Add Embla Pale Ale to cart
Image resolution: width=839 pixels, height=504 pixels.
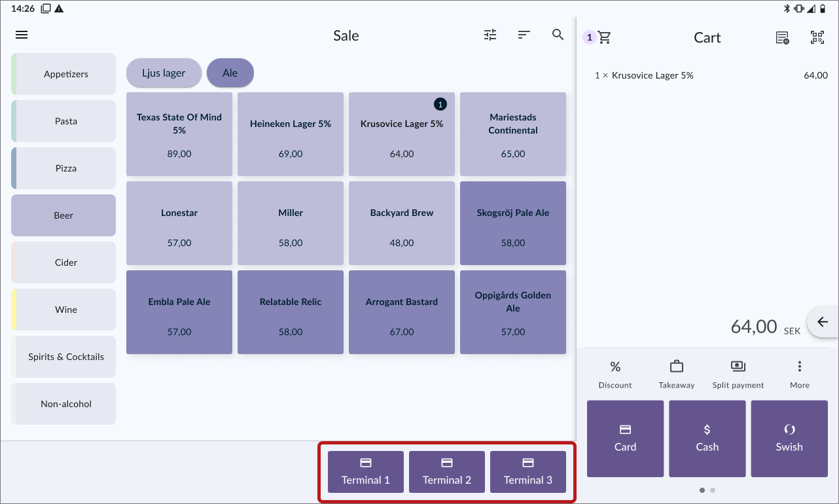179,312
